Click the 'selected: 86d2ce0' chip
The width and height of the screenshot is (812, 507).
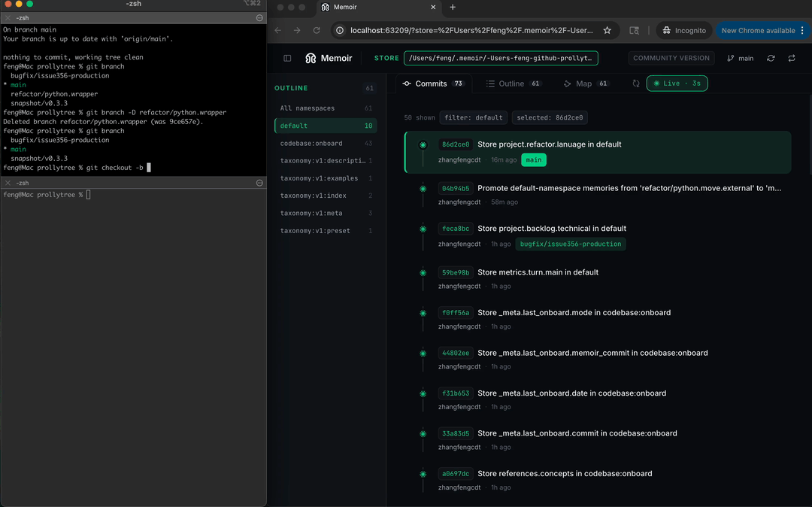click(550, 117)
